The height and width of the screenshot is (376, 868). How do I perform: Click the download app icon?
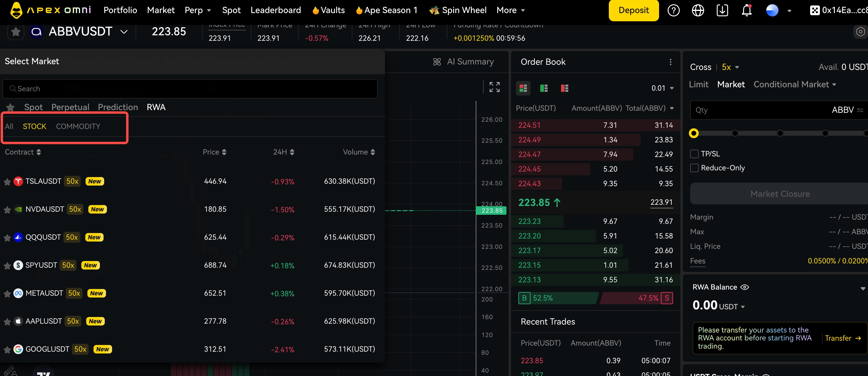tap(722, 10)
